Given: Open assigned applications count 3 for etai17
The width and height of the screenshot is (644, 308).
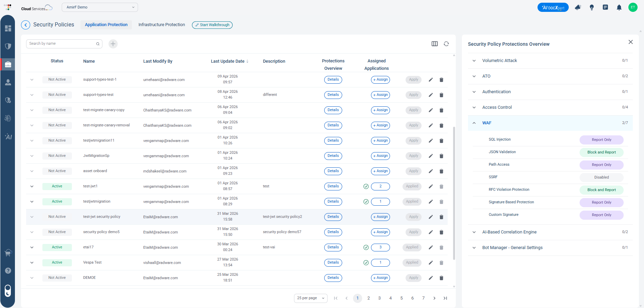Looking at the screenshot, I should click(380, 247).
